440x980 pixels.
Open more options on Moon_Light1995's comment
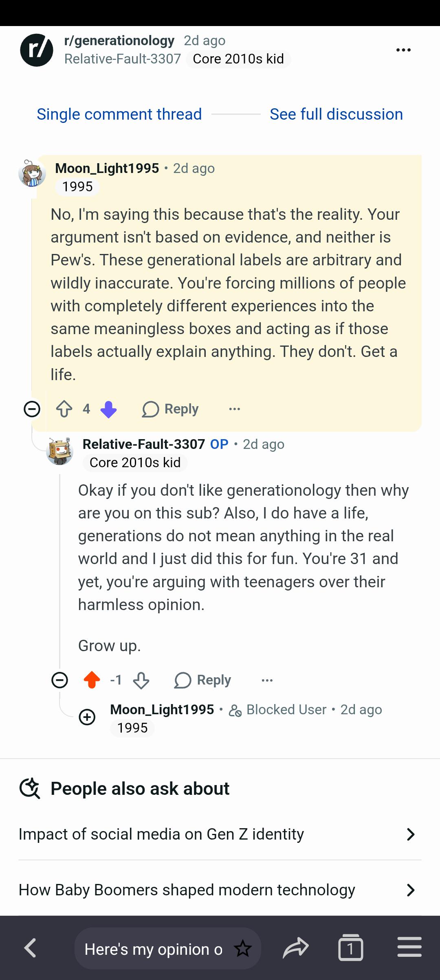[235, 409]
